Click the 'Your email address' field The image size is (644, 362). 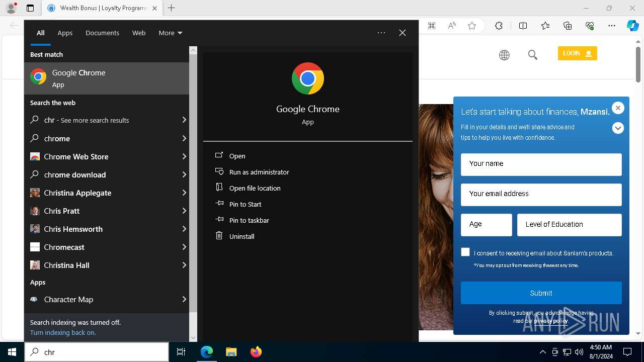point(541,195)
